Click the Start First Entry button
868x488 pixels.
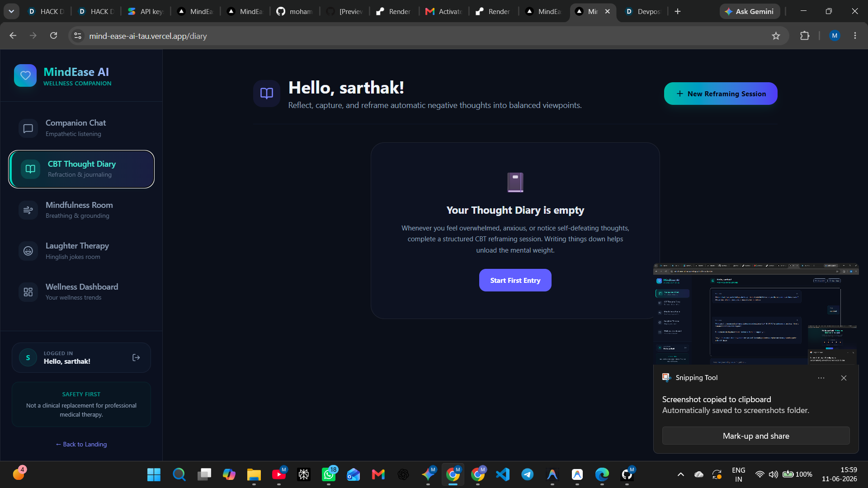pos(515,280)
